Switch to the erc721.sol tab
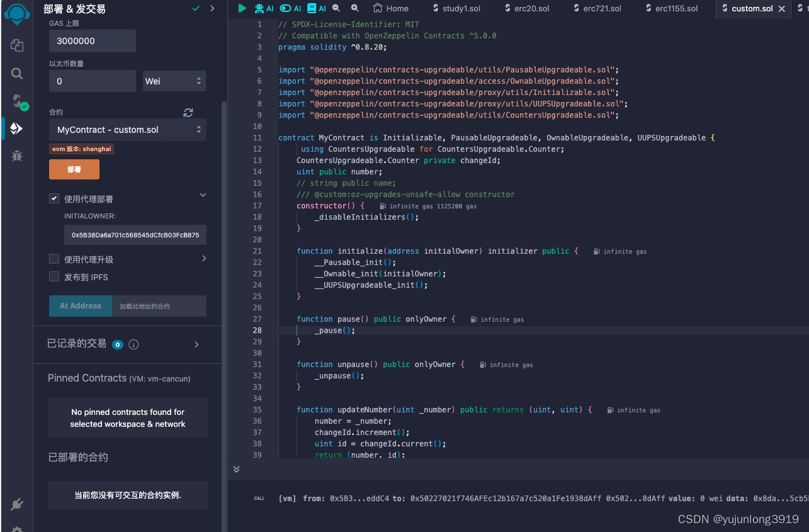The height and width of the screenshot is (532, 809). click(597, 8)
